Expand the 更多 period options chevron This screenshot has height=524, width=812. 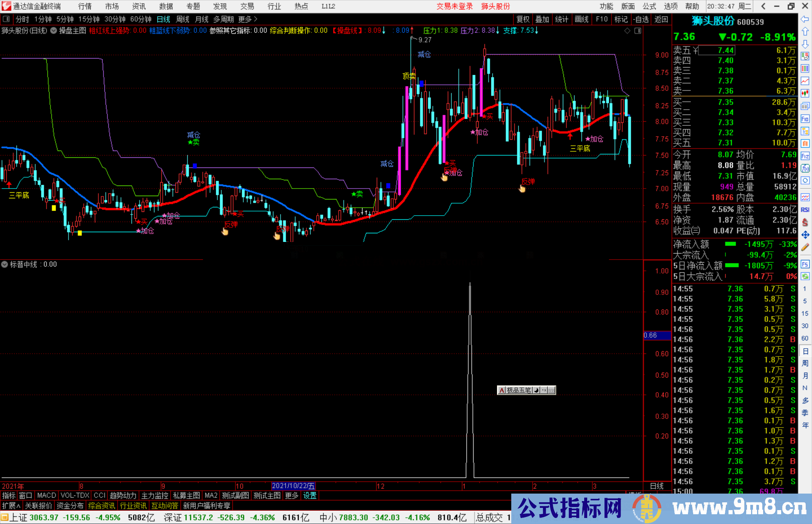pyautogui.click(x=256, y=19)
